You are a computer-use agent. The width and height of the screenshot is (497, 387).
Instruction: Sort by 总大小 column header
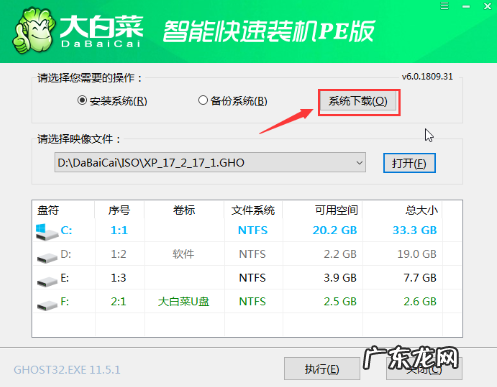[x=422, y=210]
